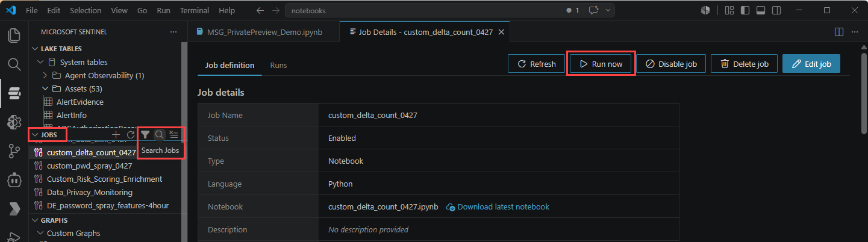Image resolution: width=868 pixels, height=242 pixels.
Task: Collapse the Lake Tables section
Action: point(35,49)
